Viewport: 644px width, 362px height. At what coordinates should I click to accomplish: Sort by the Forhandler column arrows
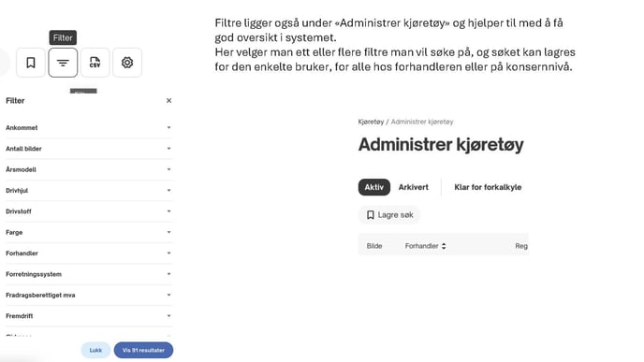444,246
